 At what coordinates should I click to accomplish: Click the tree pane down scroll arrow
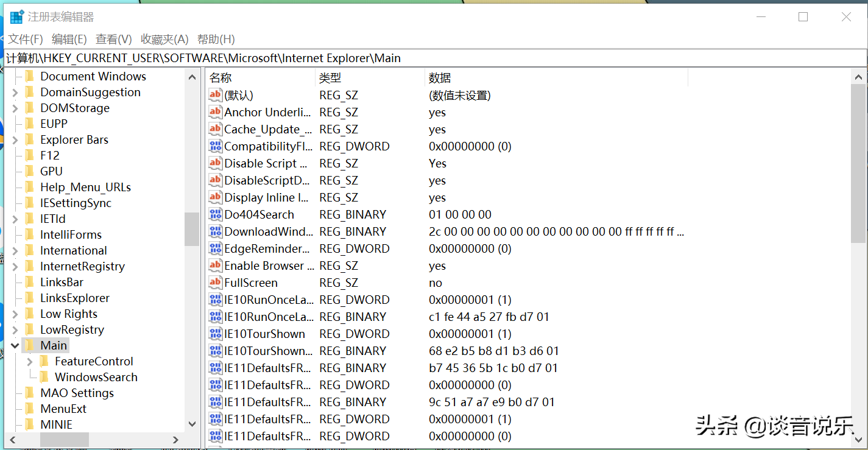(192, 424)
